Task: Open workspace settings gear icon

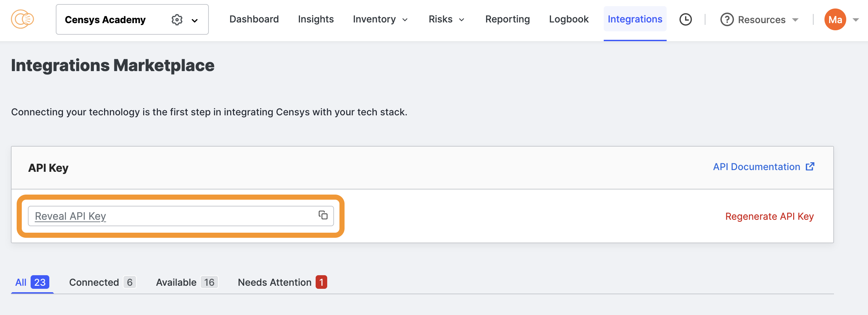Action: [177, 20]
